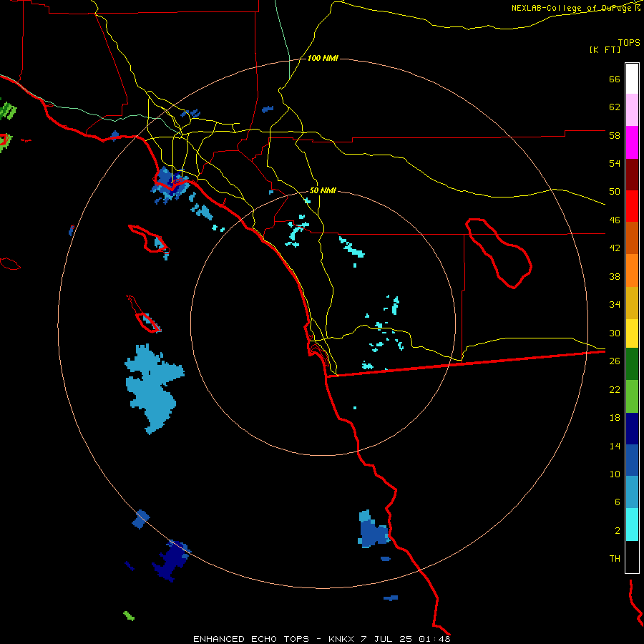Click the "TH" threshold legend label
644x644 pixels.
(615, 559)
